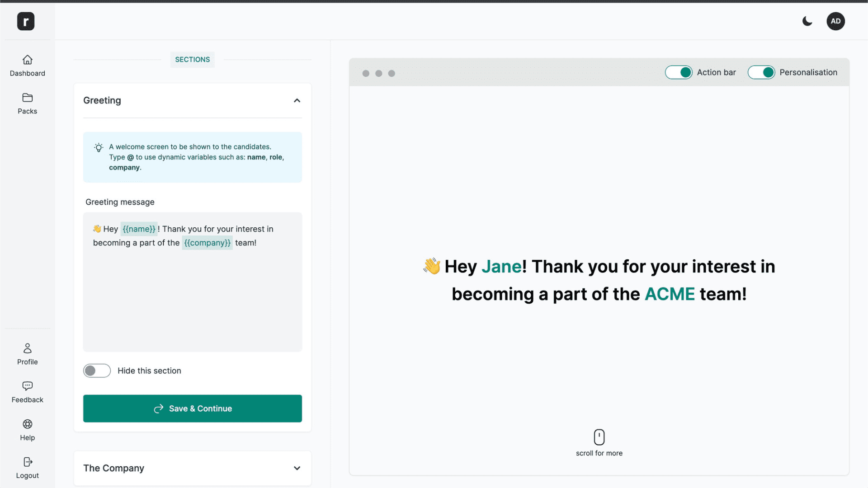Expand The Company section
Image resolution: width=868 pixels, height=488 pixels.
(296, 468)
